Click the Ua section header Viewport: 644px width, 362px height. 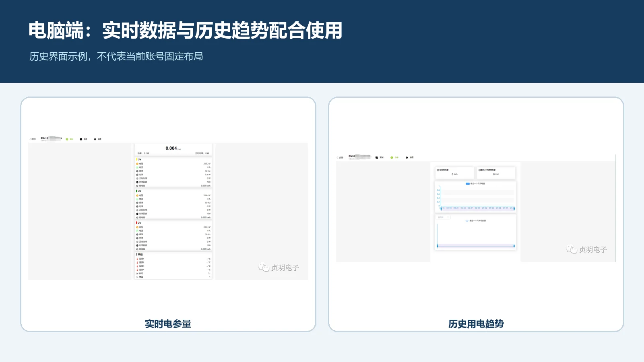tap(139, 159)
